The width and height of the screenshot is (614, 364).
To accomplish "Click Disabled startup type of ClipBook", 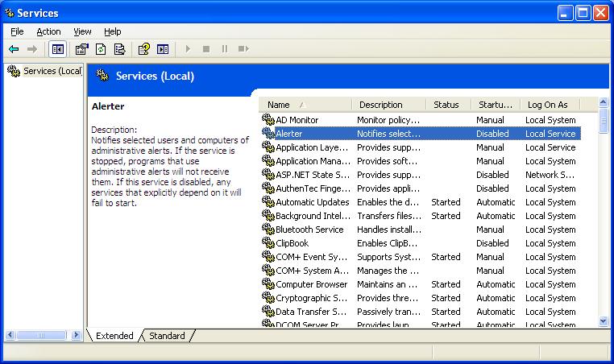I will pos(492,243).
